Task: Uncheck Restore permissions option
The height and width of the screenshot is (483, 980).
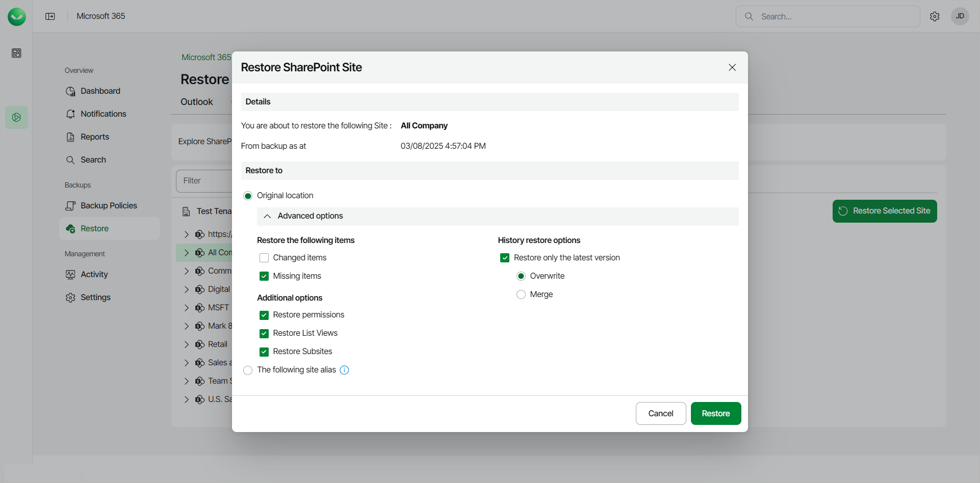Action: coord(264,315)
